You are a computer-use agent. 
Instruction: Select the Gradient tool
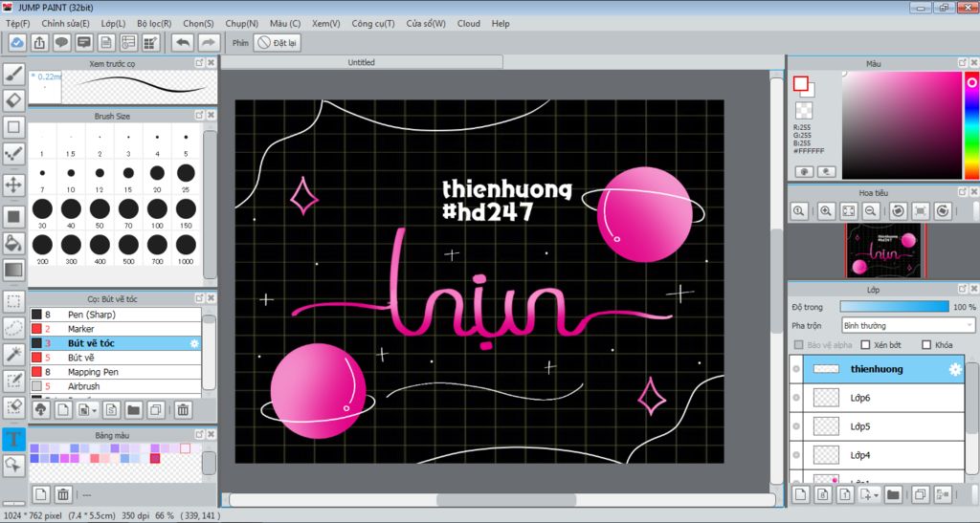click(x=13, y=271)
